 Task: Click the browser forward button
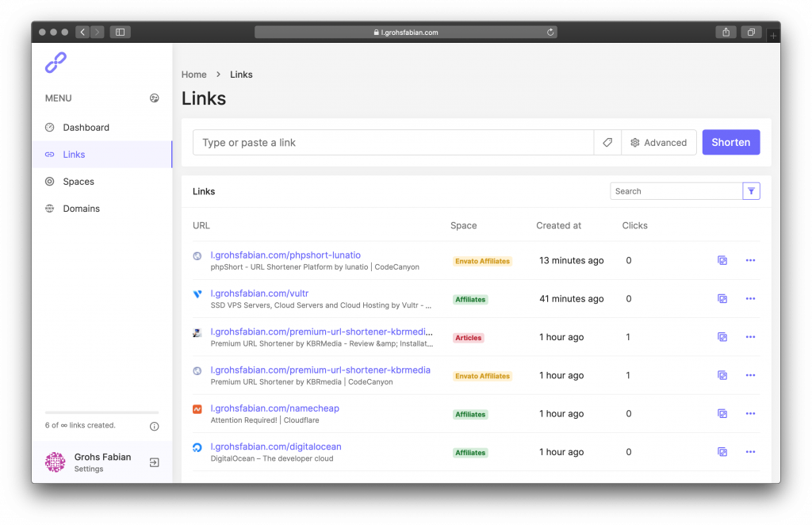point(97,32)
